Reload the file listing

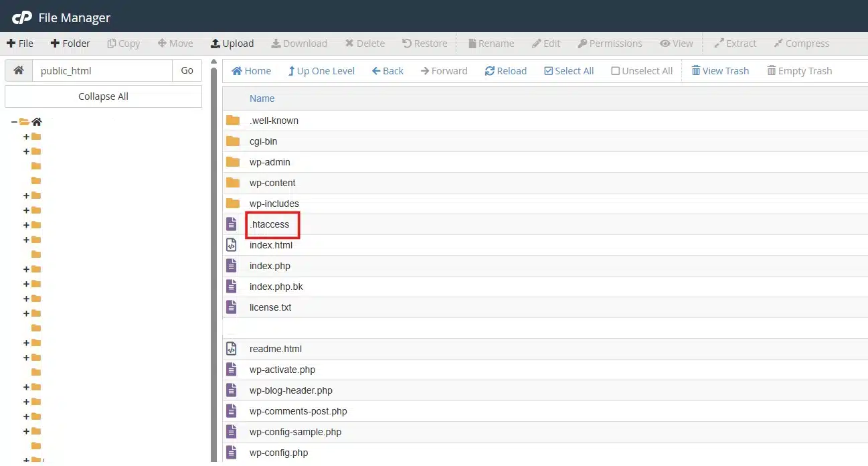point(505,71)
